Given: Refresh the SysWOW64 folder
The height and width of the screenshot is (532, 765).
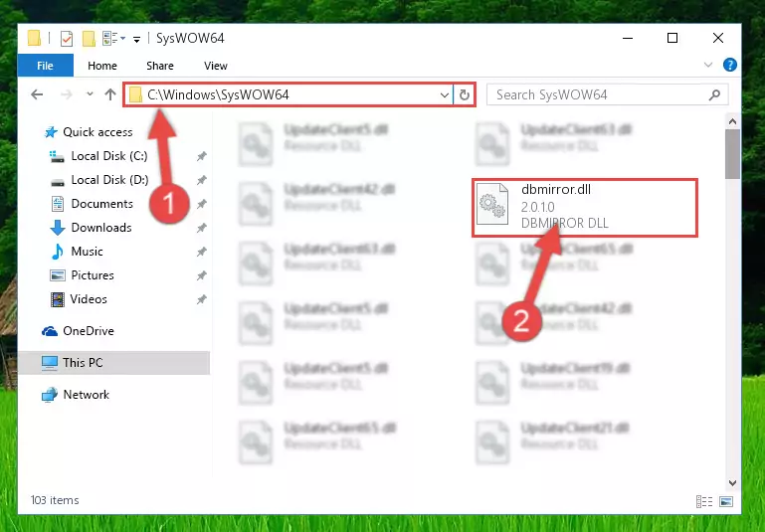Looking at the screenshot, I should coord(464,95).
